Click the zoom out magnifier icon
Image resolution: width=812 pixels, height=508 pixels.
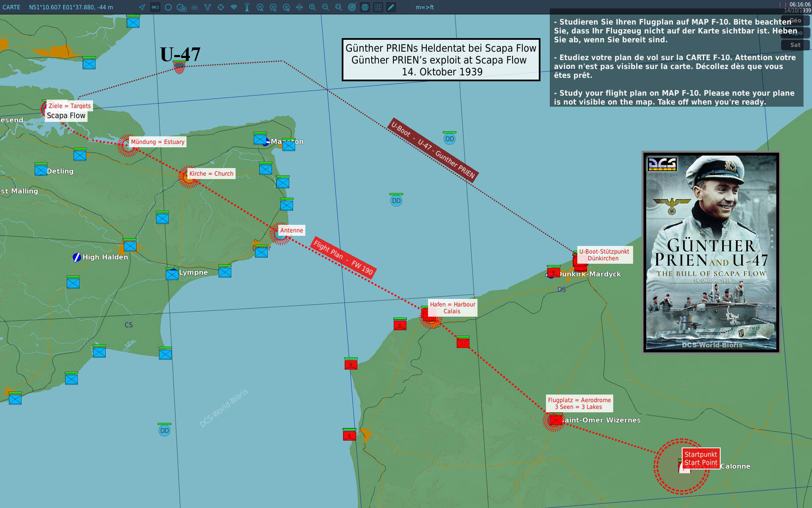pyautogui.click(x=326, y=7)
